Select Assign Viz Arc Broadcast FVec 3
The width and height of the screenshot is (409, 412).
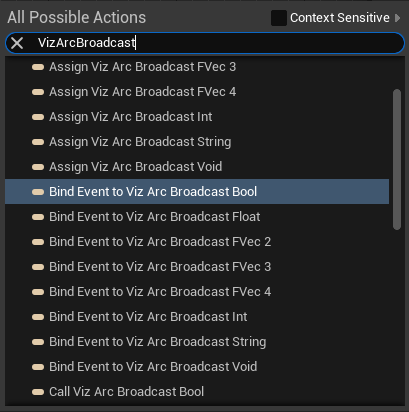point(197,67)
